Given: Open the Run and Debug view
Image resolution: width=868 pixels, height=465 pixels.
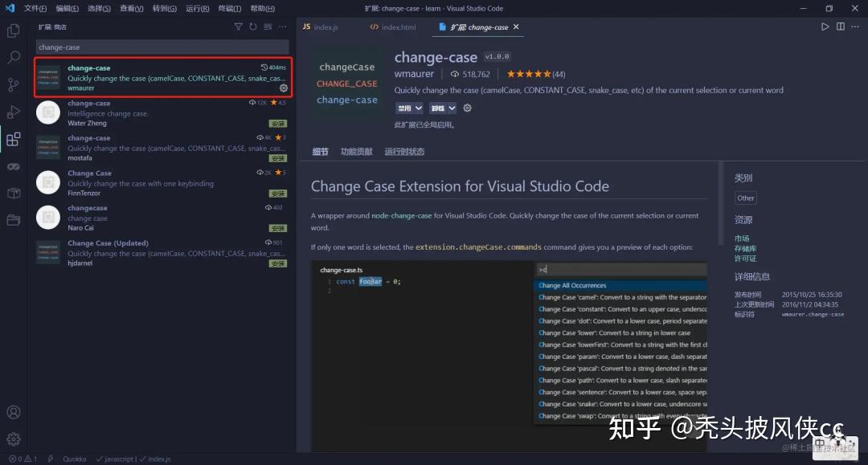Looking at the screenshot, I should (x=14, y=112).
